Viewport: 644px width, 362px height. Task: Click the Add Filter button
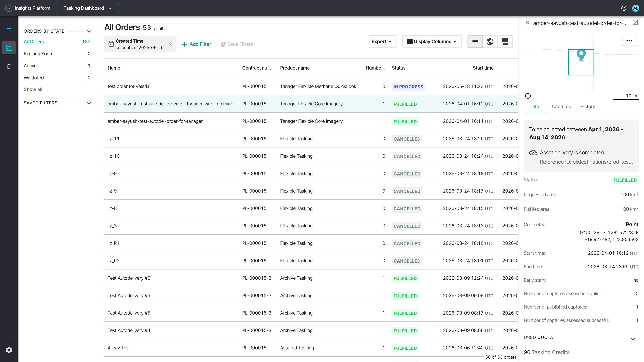click(196, 44)
